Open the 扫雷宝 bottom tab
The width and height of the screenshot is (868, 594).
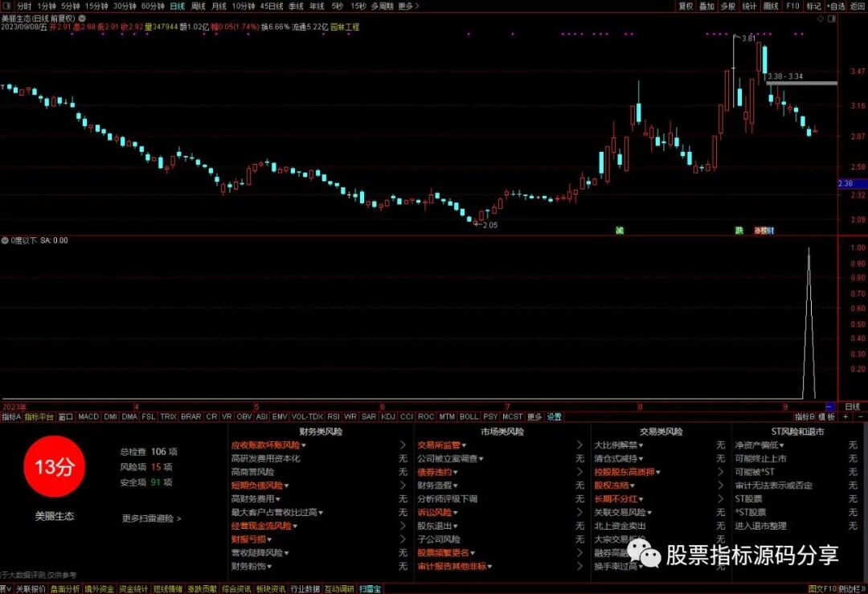pos(370,589)
